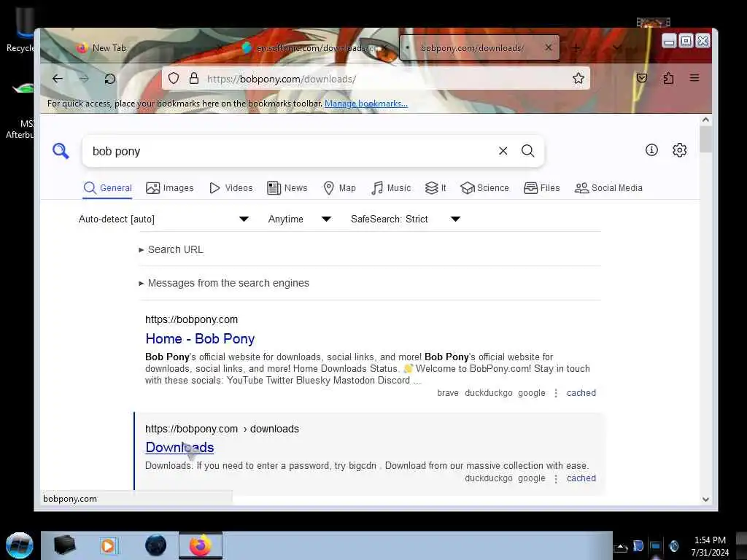Select the Map search category
Viewport: 747px width, 560px height.
[340, 188]
